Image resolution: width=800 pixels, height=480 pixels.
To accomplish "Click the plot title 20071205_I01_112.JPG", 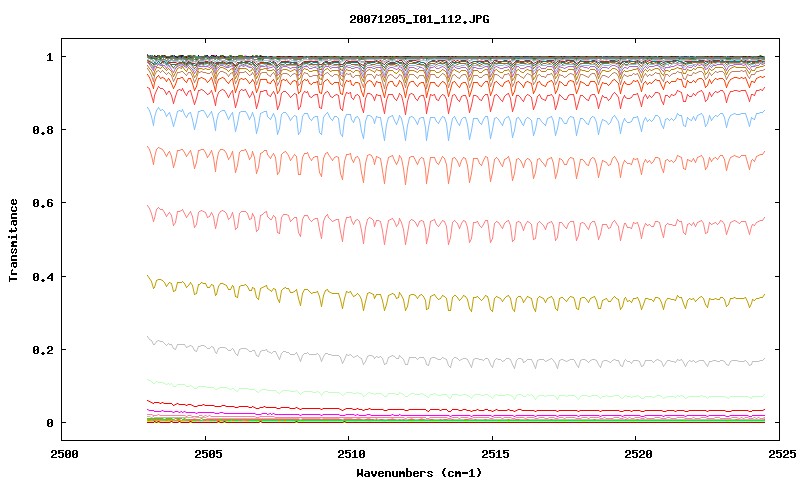I will point(419,19).
